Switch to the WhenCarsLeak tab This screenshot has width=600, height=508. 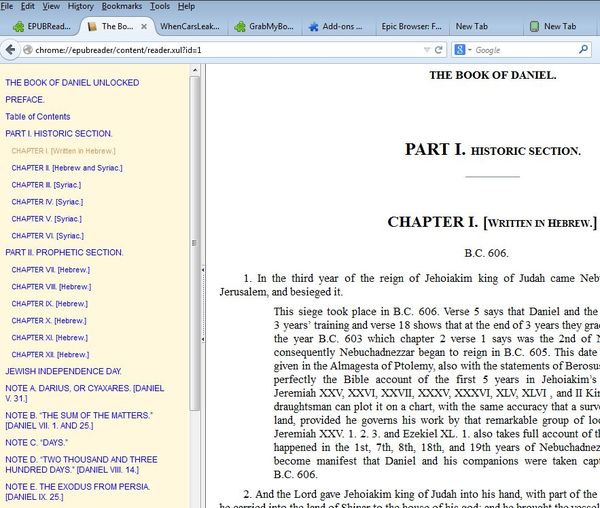(x=187, y=26)
